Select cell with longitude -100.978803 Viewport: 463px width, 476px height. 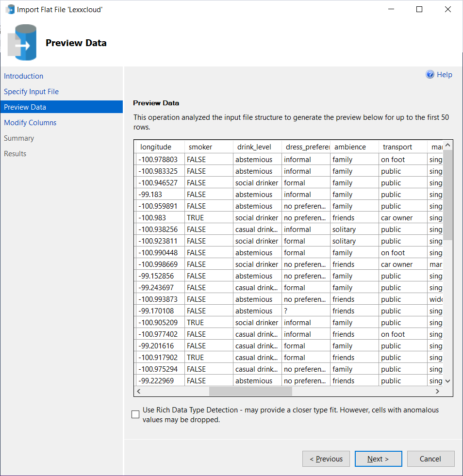[x=160, y=159]
